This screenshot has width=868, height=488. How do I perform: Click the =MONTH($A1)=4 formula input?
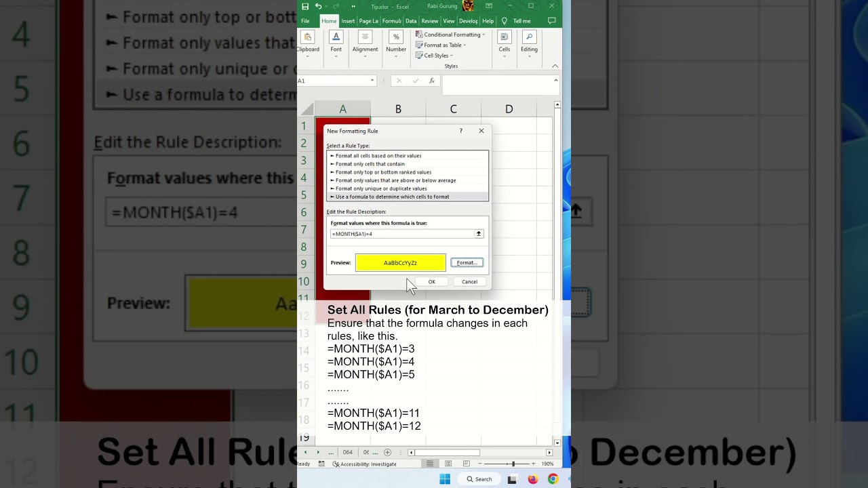coord(402,234)
